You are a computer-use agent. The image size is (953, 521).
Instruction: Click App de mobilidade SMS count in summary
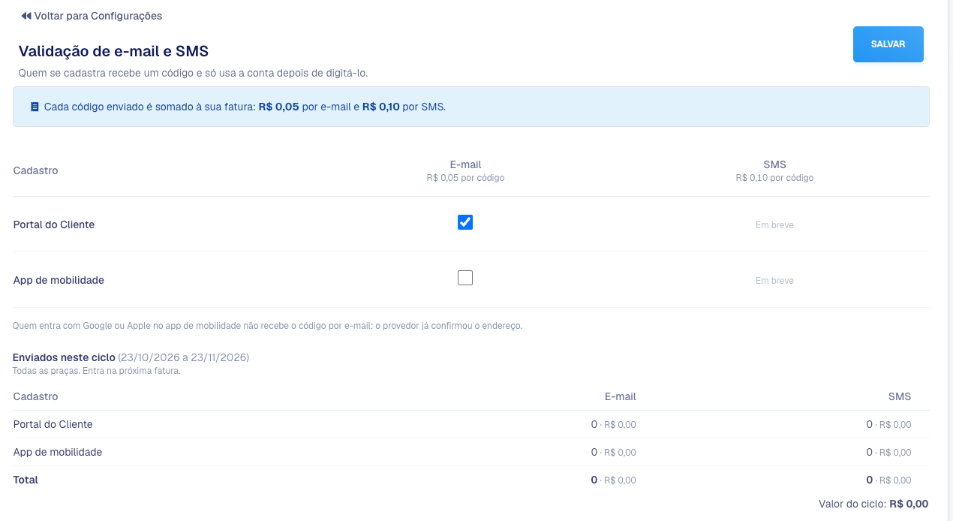pyautogui.click(x=889, y=452)
